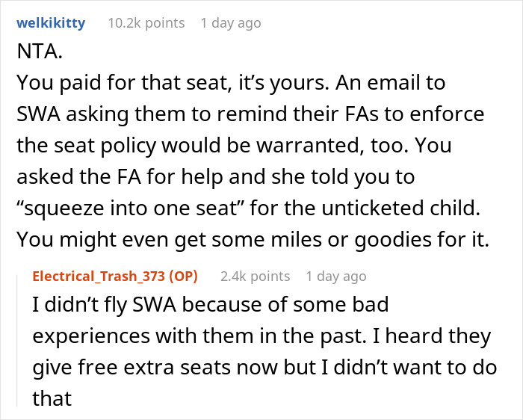Click the "(OP)" tag beside Electrical_Trash_373
Image resolution: width=523 pixels, height=420 pixels.
[x=182, y=277]
